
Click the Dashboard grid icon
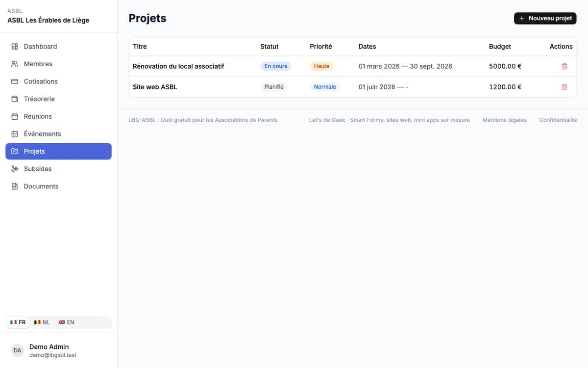click(x=15, y=47)
